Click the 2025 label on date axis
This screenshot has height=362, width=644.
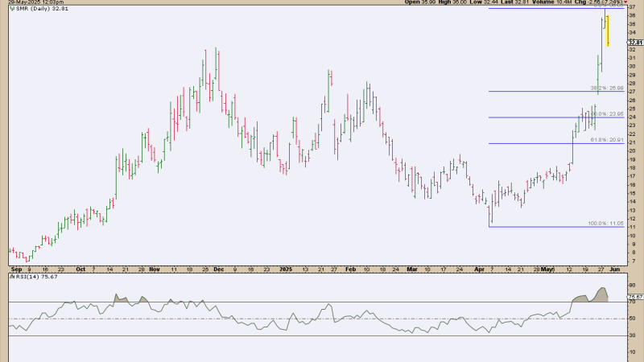tap(286, 269)
